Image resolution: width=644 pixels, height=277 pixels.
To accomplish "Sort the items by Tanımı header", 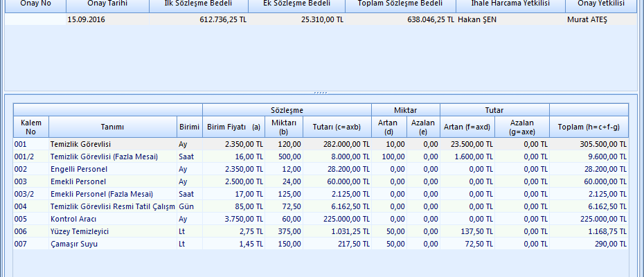I will pos(112,127).
